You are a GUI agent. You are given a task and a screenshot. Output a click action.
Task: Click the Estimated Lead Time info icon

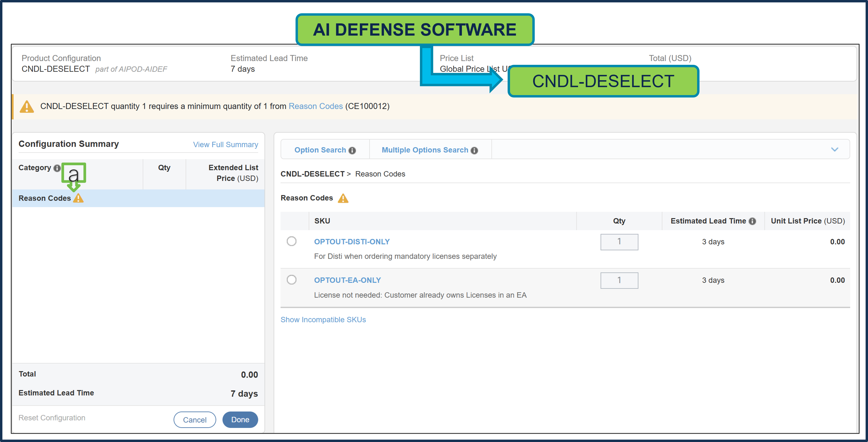[752, 221]
